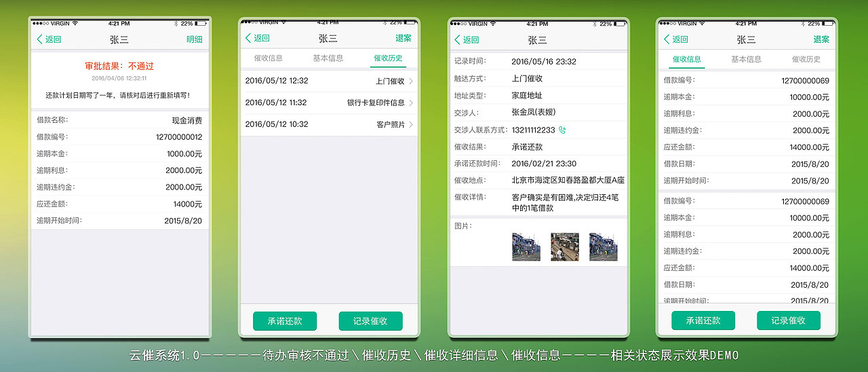Tap Wi-Fi icon on the 审批结果 screen's status bar
This screenshot has height=372, width=868.
pyautogui.click(x=75, y=23)
